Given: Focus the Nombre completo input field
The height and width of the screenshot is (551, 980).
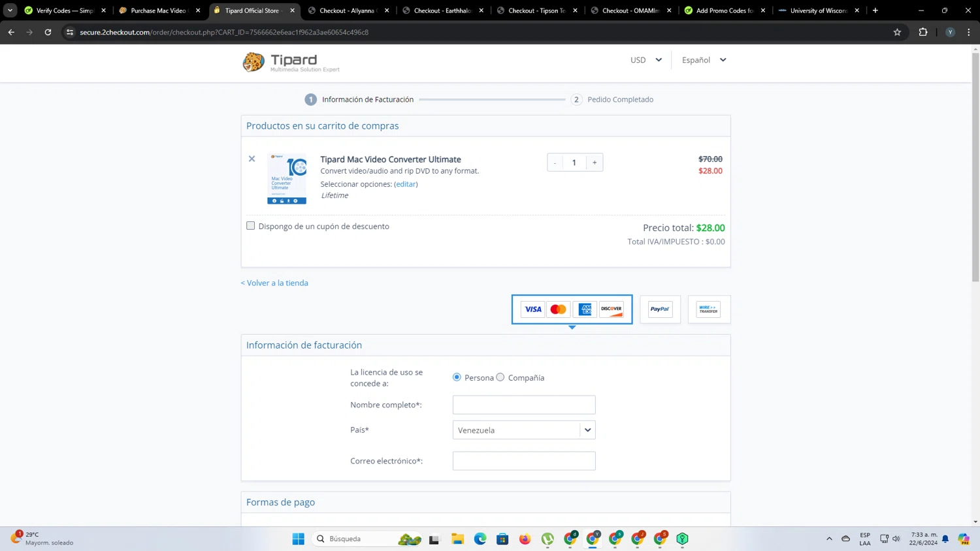Looking at the screenshot, I should pyautogui.click(x=524, y=405).
